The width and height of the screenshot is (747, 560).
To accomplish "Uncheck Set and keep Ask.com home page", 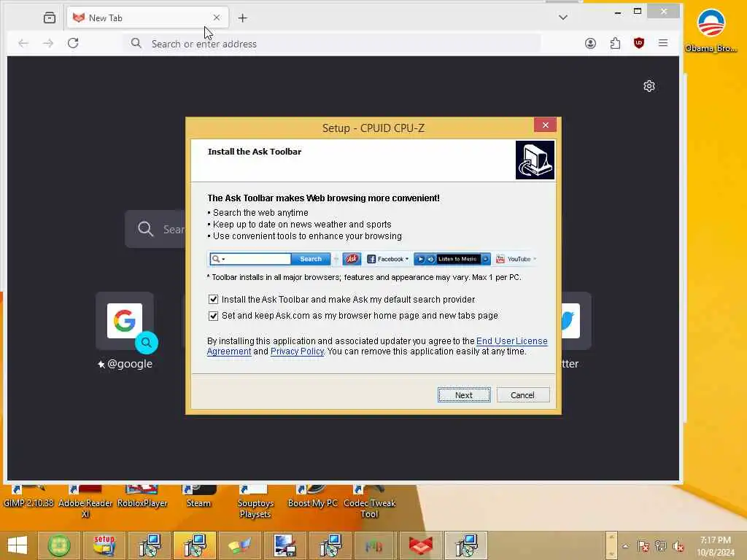I will pos(214,316).
